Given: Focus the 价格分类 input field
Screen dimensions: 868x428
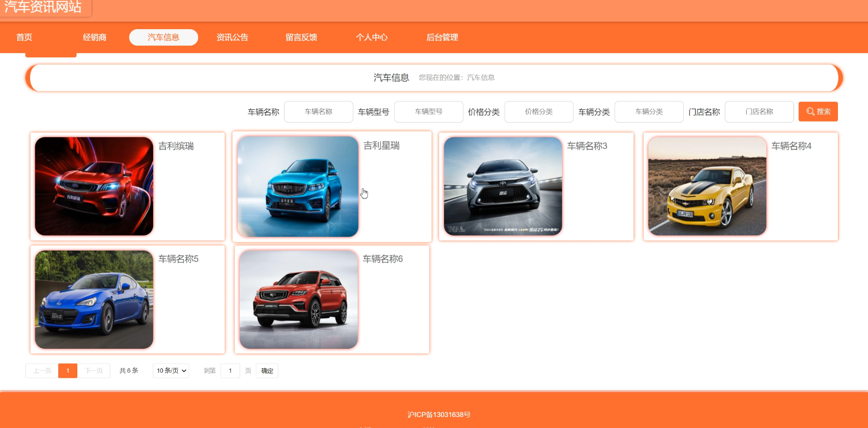Looking at the screenshot, I should click(x=539, y=112).
